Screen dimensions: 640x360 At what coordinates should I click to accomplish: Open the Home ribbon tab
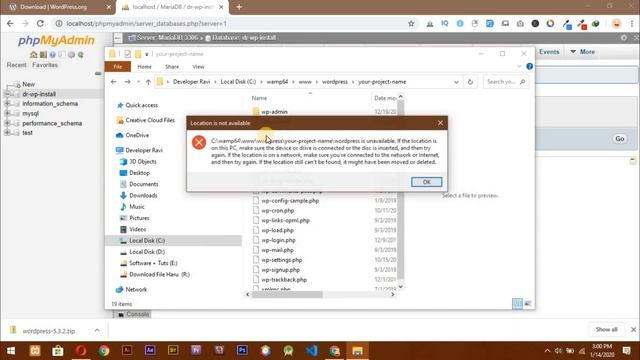point(144,67)
